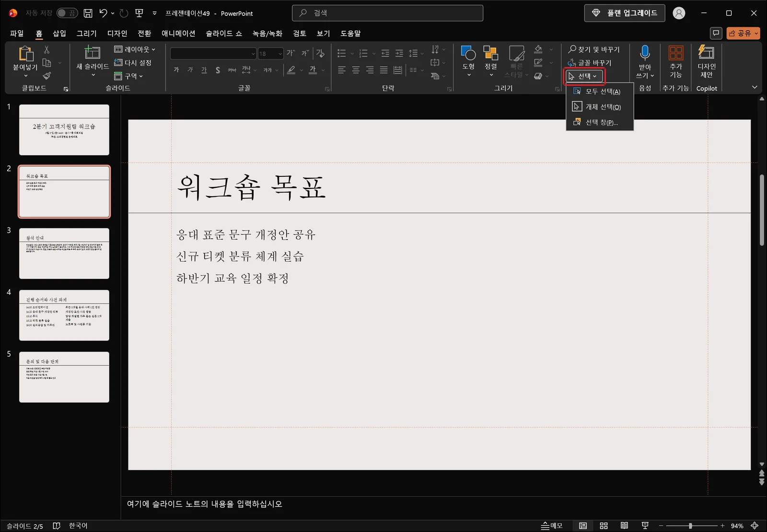The image size is (767, 532).
Task: Open the File tab
Action: pyautogui.click(x=17, y=33)
